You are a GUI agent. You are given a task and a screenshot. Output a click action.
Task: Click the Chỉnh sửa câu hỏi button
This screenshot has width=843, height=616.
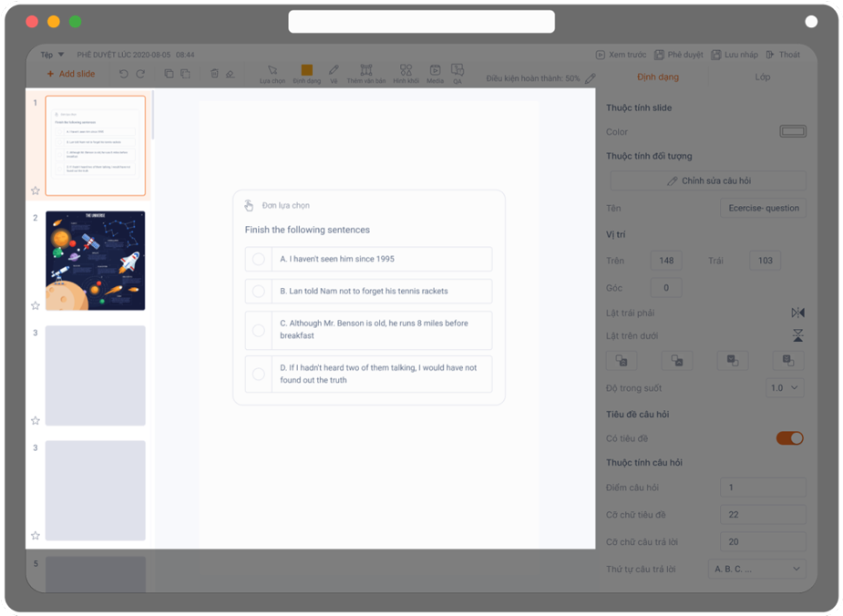coord(708,181)
